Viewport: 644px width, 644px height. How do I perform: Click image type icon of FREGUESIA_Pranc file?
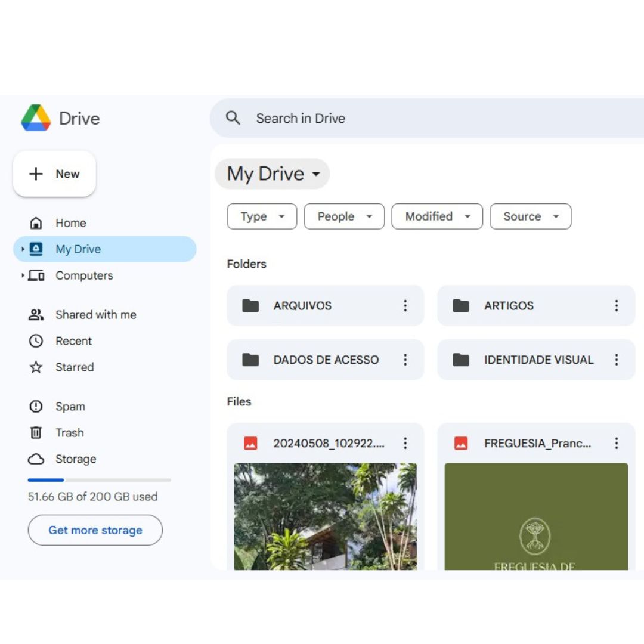(461, 443)
